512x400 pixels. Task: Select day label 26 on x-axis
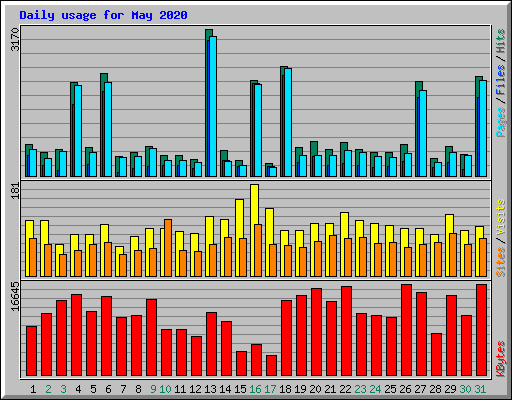click(405, 389)
